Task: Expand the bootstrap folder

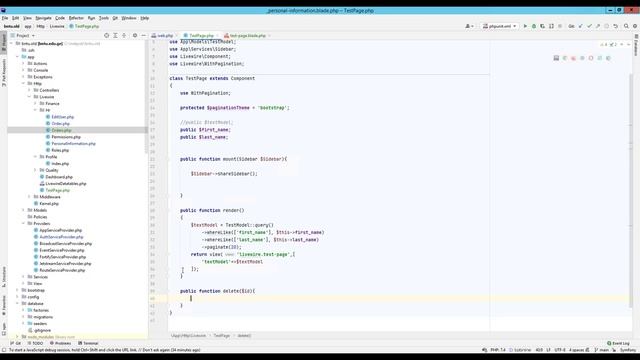Action: (18, 290)
